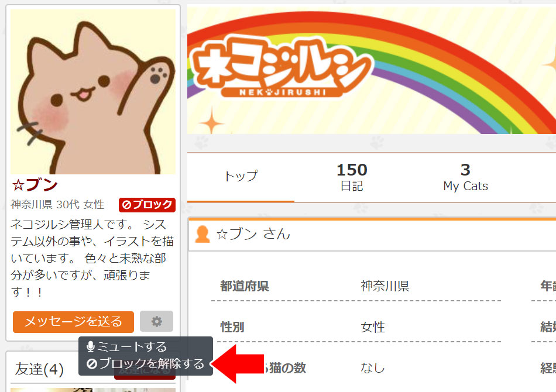Viewport: 556px width, 392px height.
Task: Open the 3 My Cats tab
Action: (465, 177)
